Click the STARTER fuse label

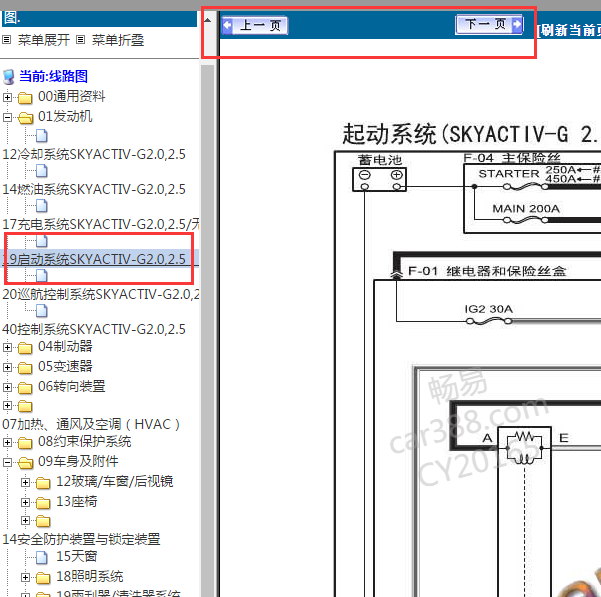point(509,174)
